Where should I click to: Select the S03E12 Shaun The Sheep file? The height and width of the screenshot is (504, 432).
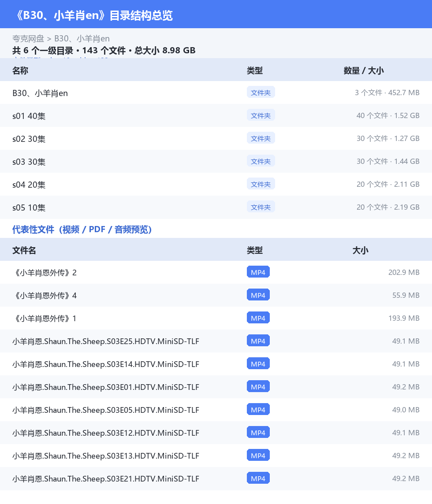click(216, 433)
